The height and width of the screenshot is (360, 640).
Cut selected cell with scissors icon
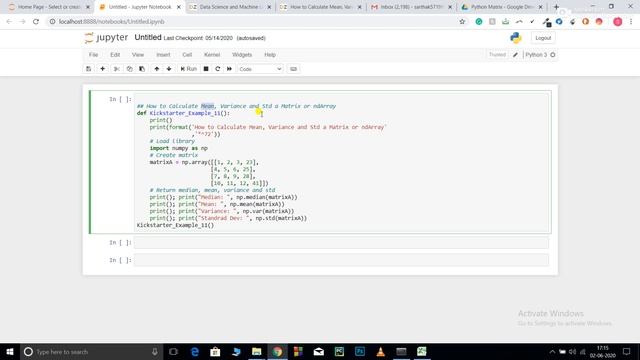(116, 69)
